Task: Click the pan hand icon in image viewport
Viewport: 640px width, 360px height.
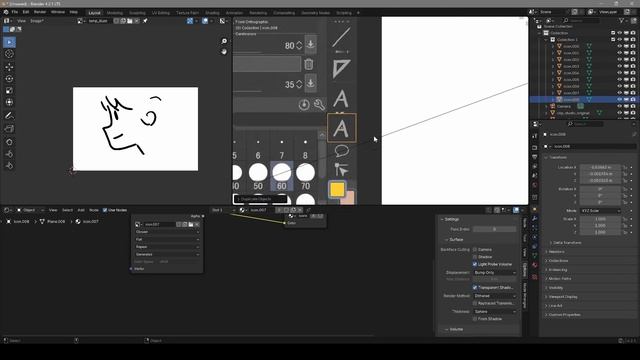Action: [x=224, y=52]
